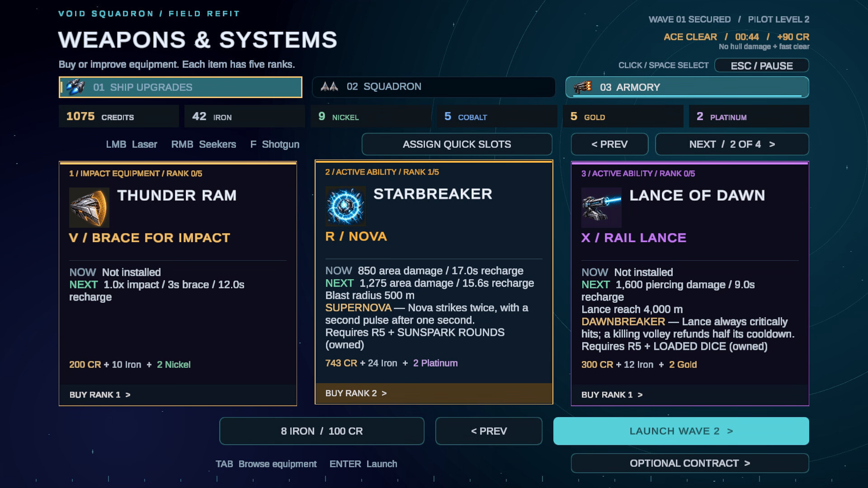
Task: Go to next equipment page 2 of 4
Action: click(732, 144)
